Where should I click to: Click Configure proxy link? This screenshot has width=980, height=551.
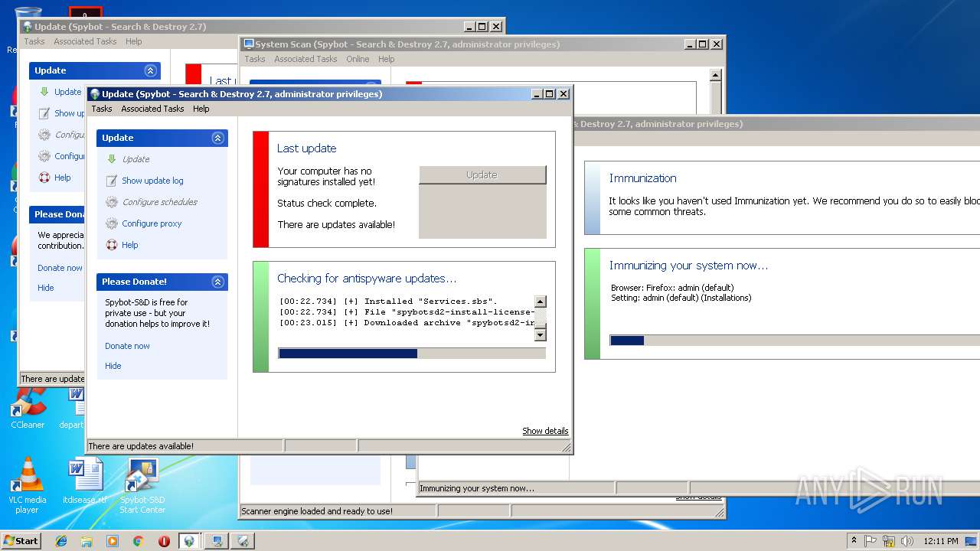pos(152,223)
